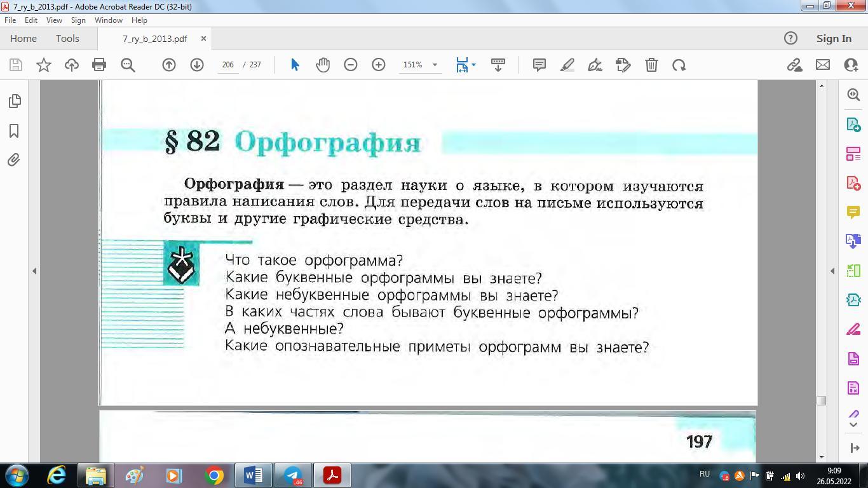Screen dimensions: 868x488
Task: Add file to starred bookmarks
Action: [x=44, y=65]
